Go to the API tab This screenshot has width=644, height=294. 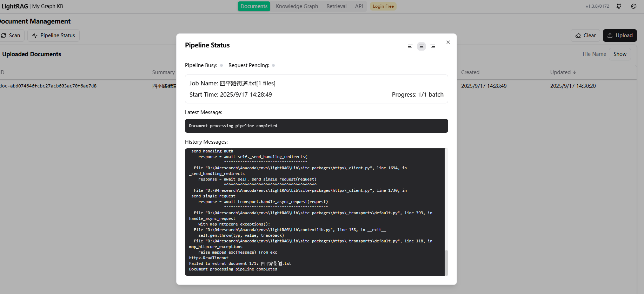359,6
